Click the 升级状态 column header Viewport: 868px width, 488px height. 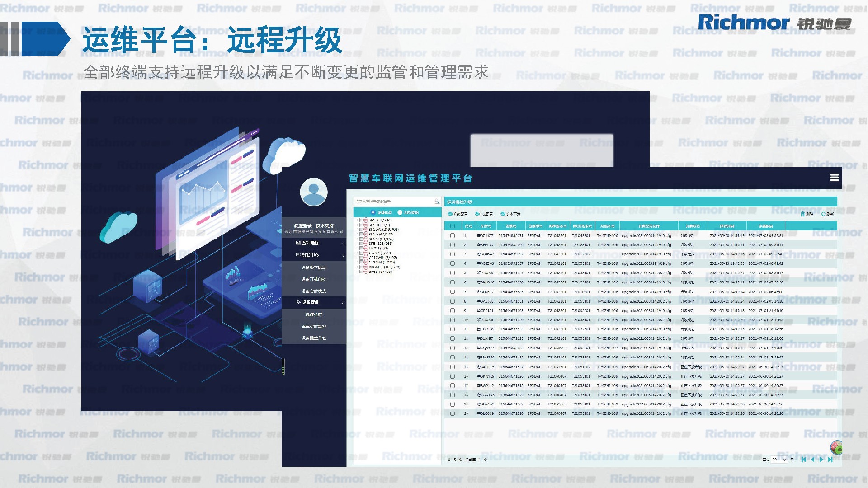pos(692,226)
